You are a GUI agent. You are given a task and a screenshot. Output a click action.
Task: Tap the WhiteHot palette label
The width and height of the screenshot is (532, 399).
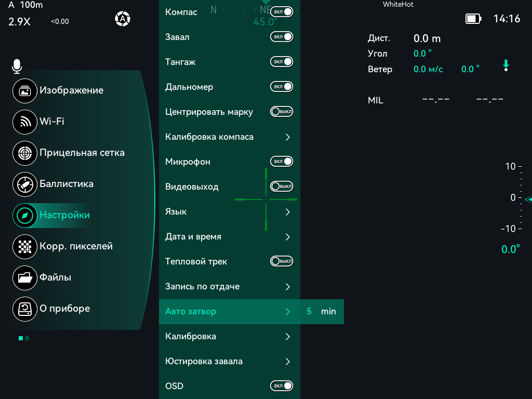398,4
